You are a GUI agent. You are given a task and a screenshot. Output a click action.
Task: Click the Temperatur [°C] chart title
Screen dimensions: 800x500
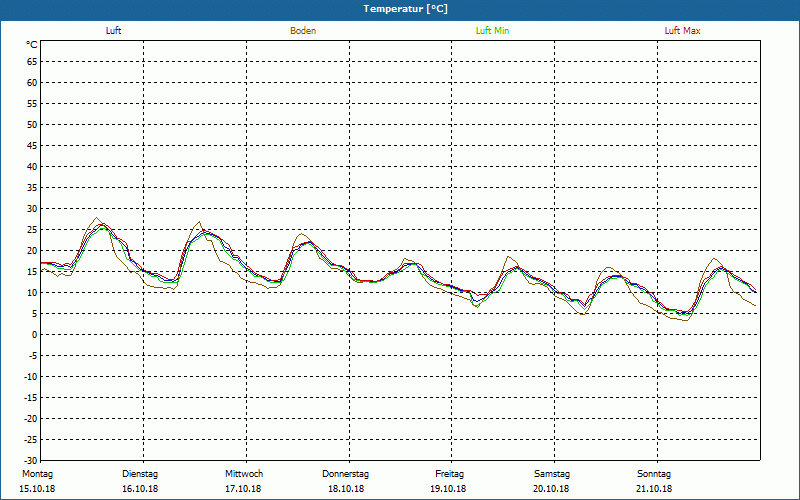pyautogui.click(x=406, y=9)
